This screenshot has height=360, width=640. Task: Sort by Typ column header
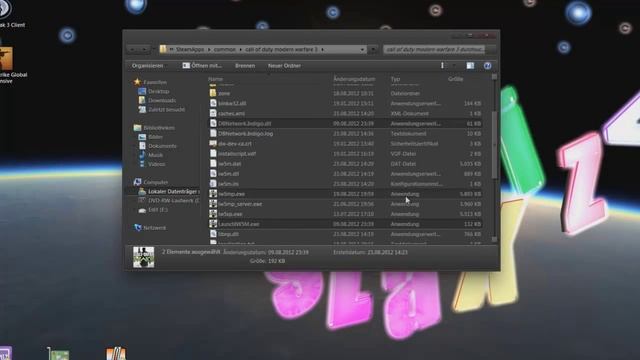(395, 79)
